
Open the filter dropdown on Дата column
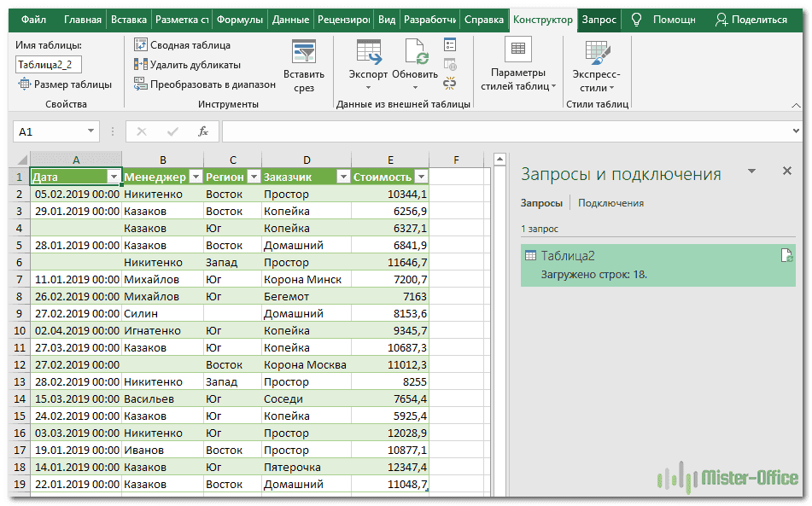tap(112, 175)
